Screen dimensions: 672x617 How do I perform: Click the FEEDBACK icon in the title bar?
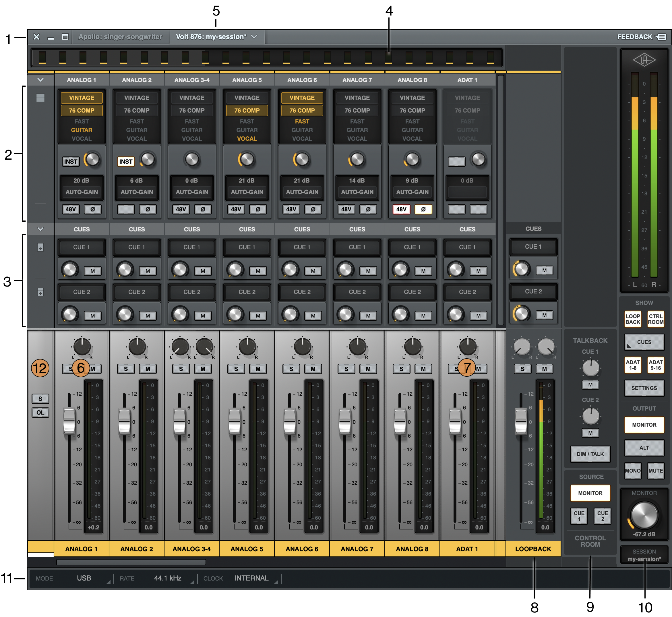coord(661,37)
